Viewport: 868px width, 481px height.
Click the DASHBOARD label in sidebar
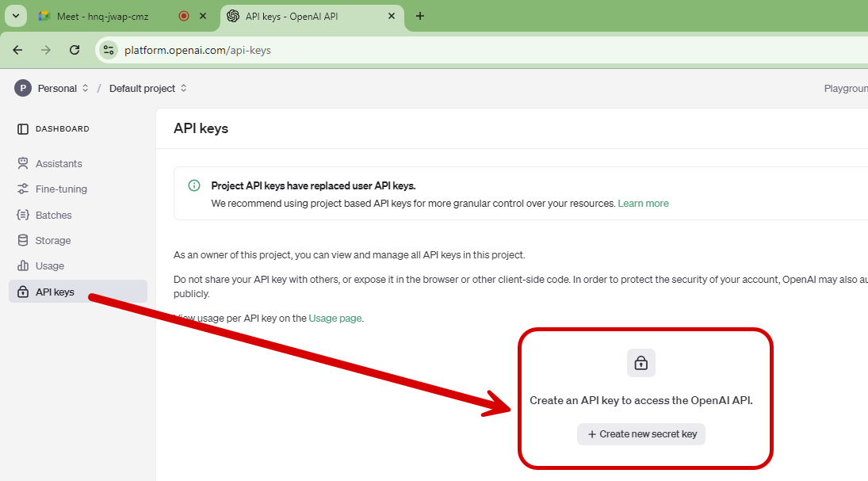63,129
